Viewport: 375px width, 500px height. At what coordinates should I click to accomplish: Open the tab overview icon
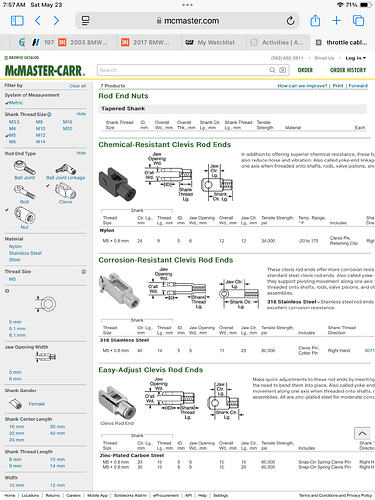(x=358, y=21)
